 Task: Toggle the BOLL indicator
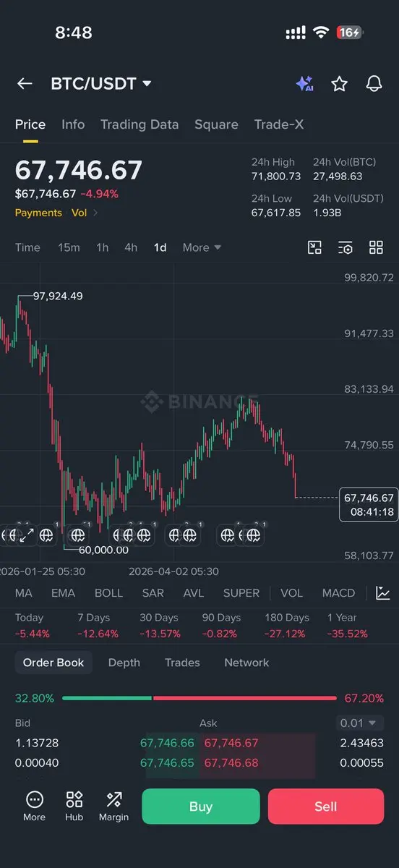108,593
